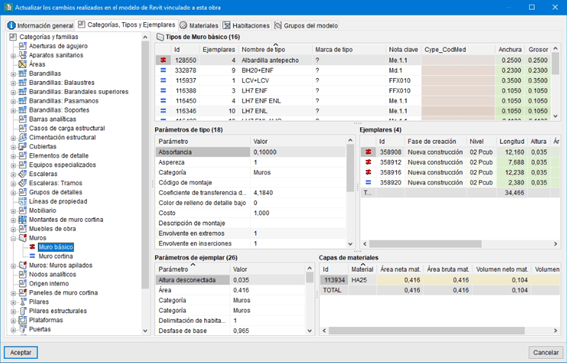Expand the Escaleras node

13,174
